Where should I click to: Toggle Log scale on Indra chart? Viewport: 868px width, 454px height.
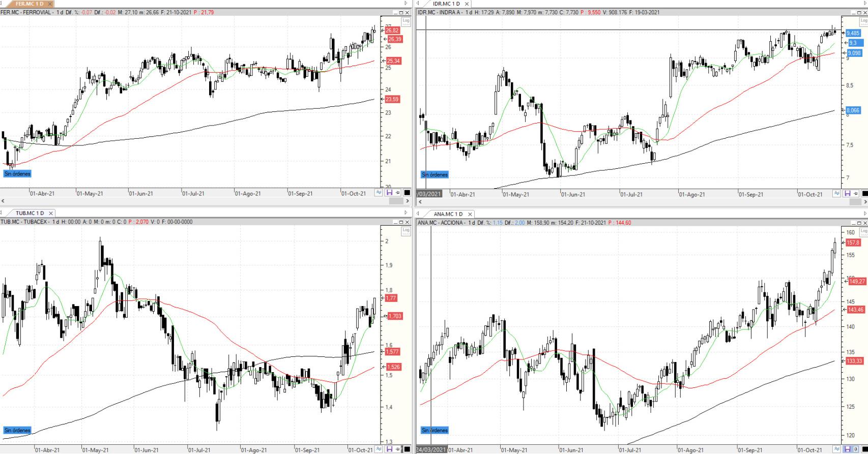tap(863, 21)
